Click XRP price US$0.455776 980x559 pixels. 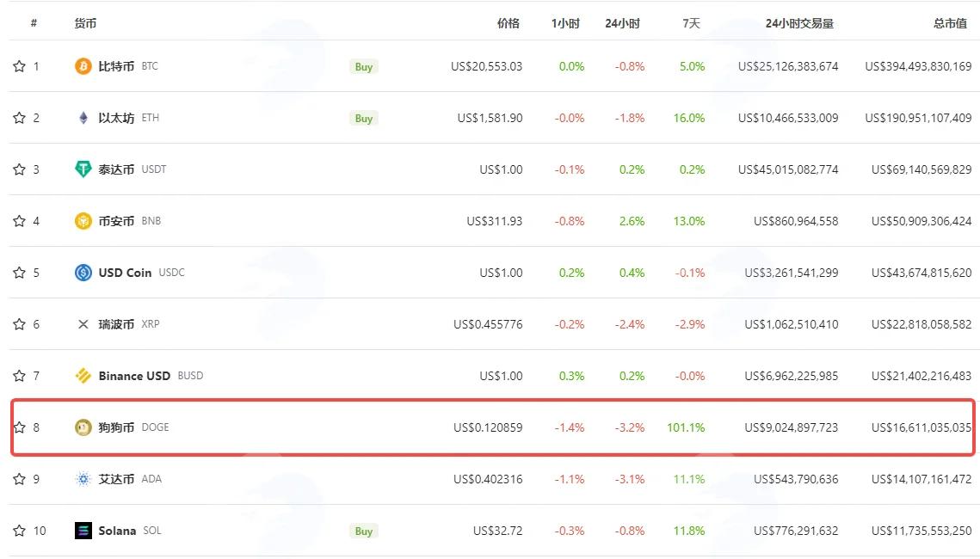point(488,324)
